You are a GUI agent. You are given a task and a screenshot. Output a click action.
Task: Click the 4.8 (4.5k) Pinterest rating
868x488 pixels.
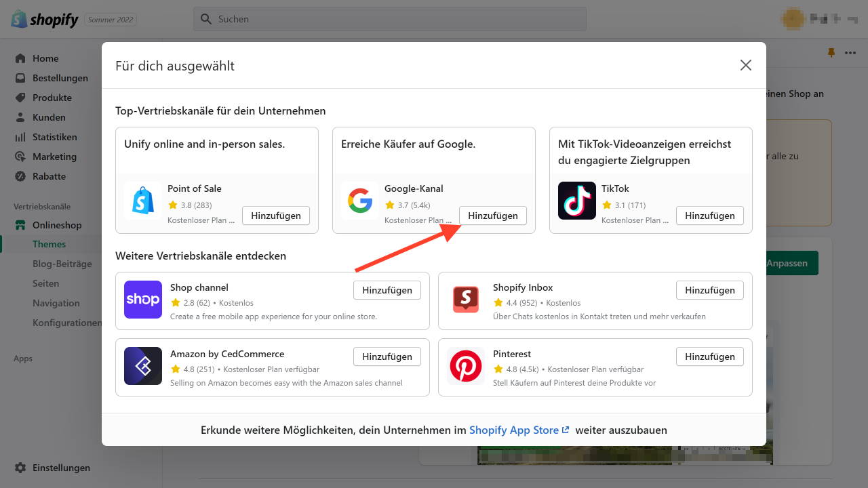(x=516, y=369)
